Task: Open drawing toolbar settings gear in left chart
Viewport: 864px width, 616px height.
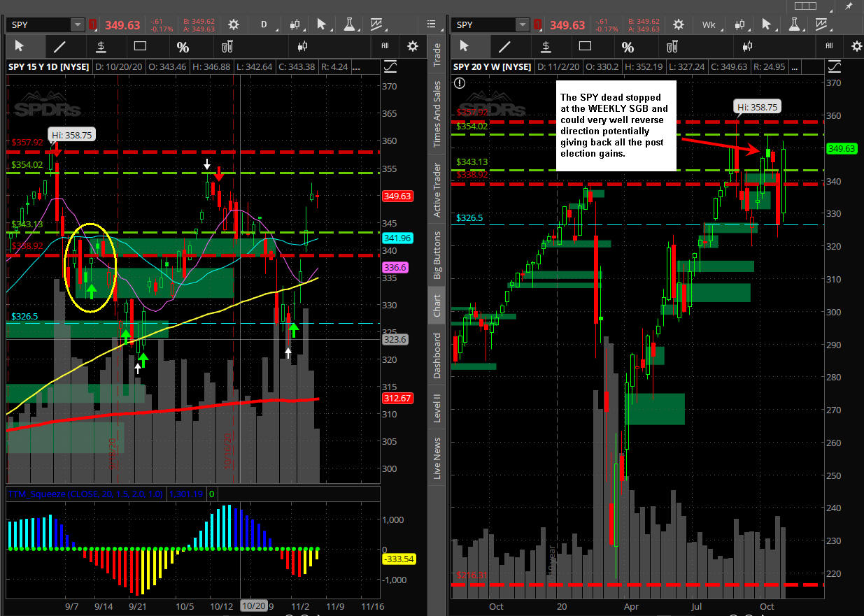Action: [x=413, y=46]
